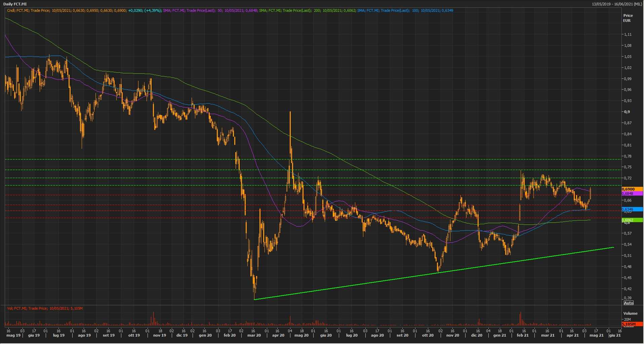
Task: Click the Cndl FCT.MI candlestick legend entry
Action: [84, 10]
